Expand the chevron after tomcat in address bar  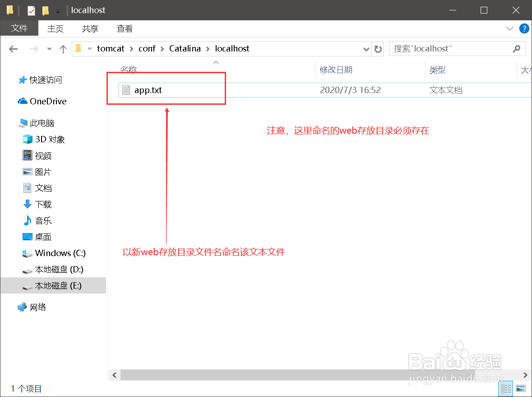tap(131, 49)
